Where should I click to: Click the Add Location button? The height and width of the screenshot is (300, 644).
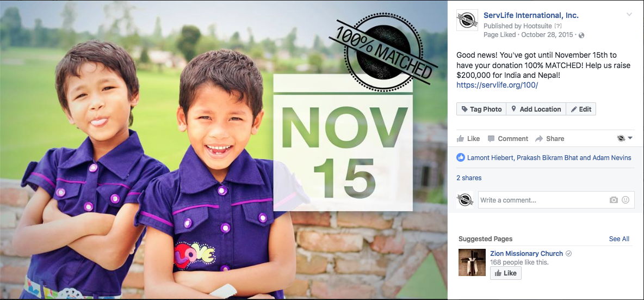(536, 109)
